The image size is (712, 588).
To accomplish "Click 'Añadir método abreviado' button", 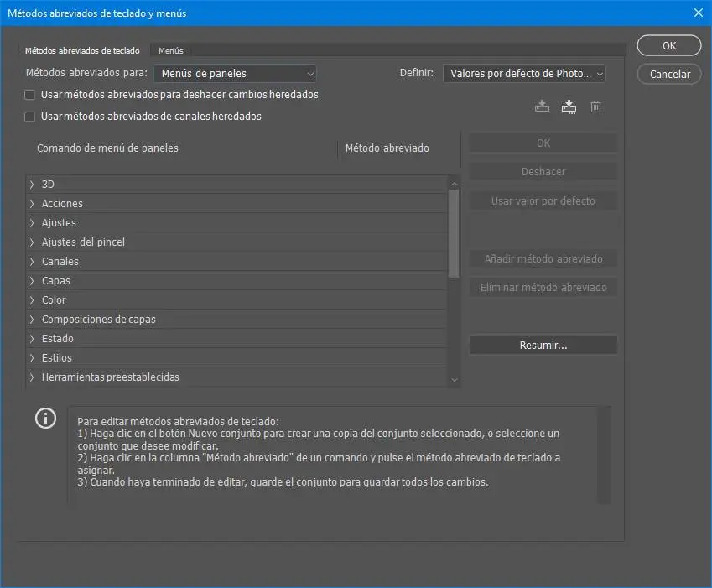I will [x=543, y=259].
